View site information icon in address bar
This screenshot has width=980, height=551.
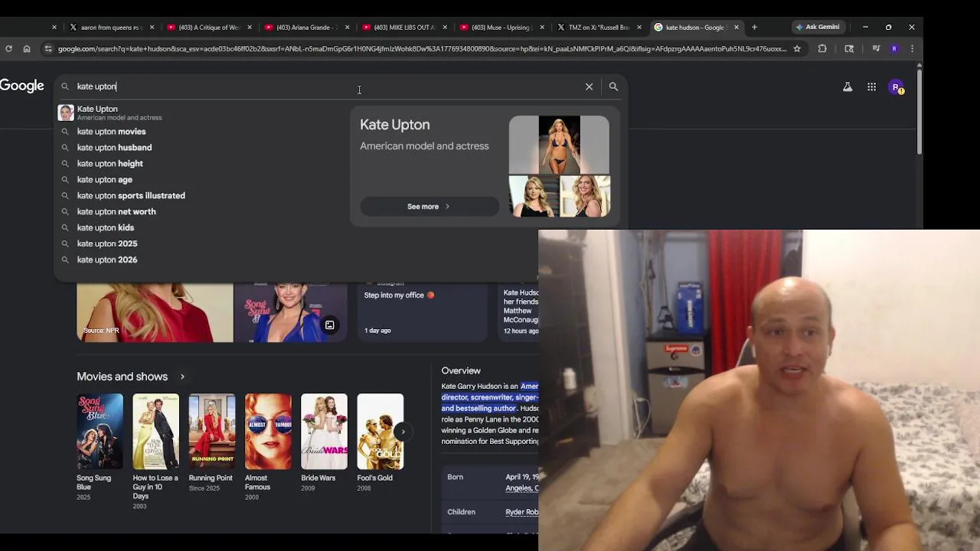click(48, 48)
